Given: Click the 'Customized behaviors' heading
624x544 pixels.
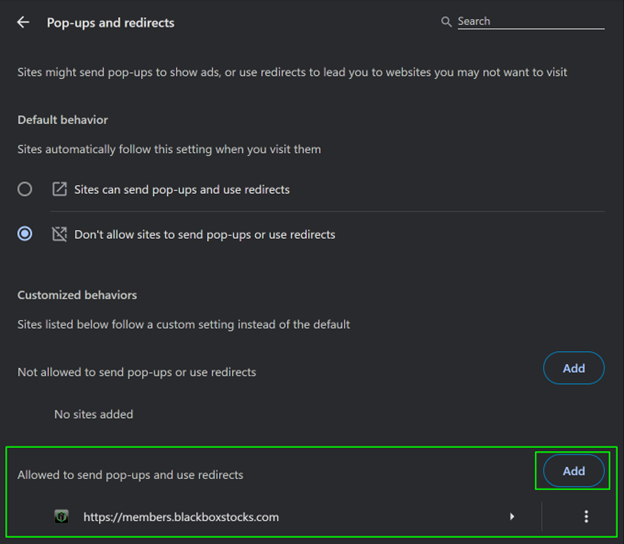Looking at the screenshot, I should coord(77,295).
